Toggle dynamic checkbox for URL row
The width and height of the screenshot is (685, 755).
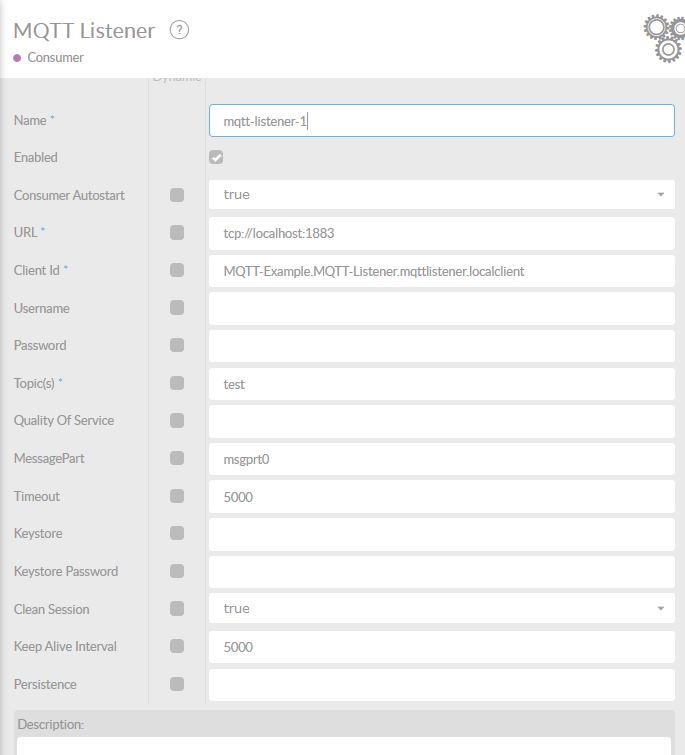tap(177, 233)
